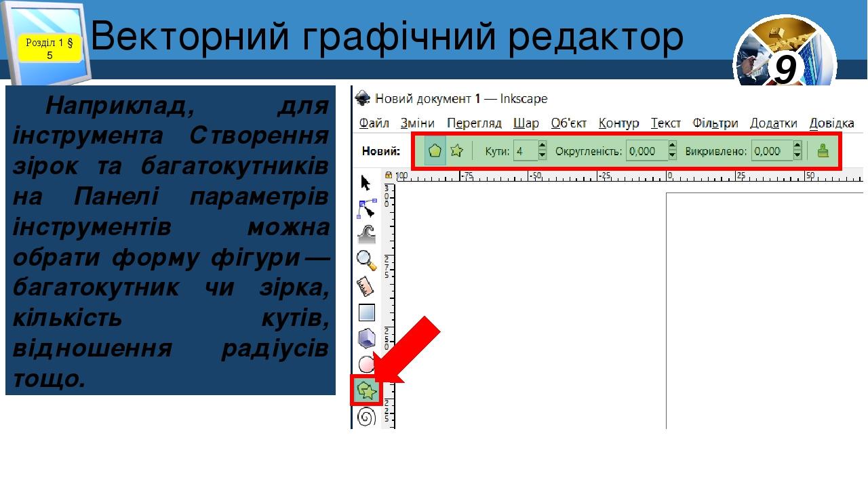Click the 'Новий:' label in tool options
This screenshot has width=868, height=488.
(x=381, y=151)
